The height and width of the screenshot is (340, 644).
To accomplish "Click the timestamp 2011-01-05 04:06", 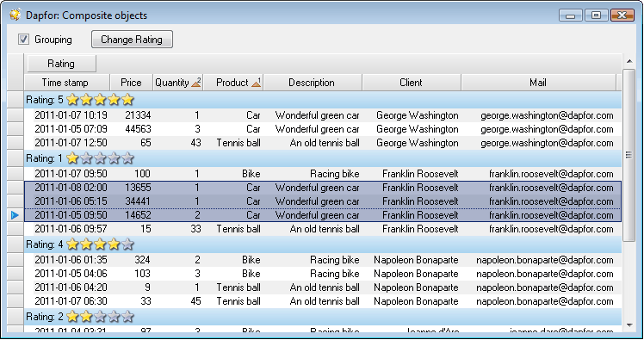I will pyautogui.click(x=71, y=274).
